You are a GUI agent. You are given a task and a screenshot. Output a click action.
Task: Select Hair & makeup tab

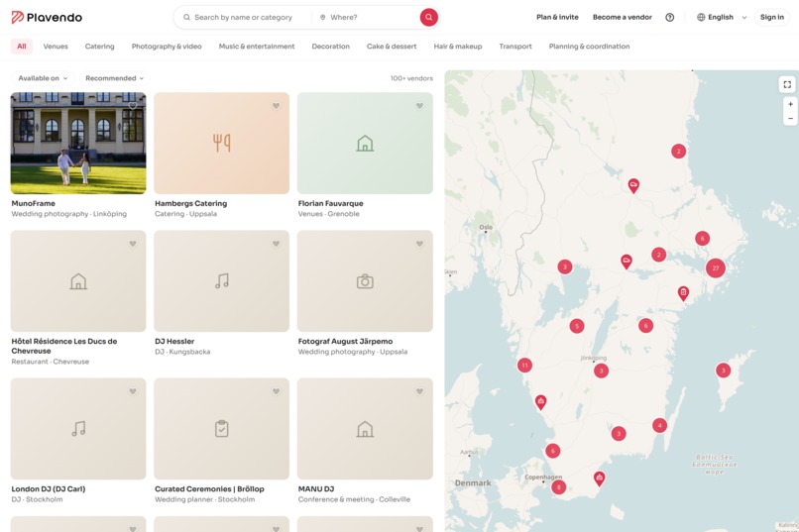(458, 47)
